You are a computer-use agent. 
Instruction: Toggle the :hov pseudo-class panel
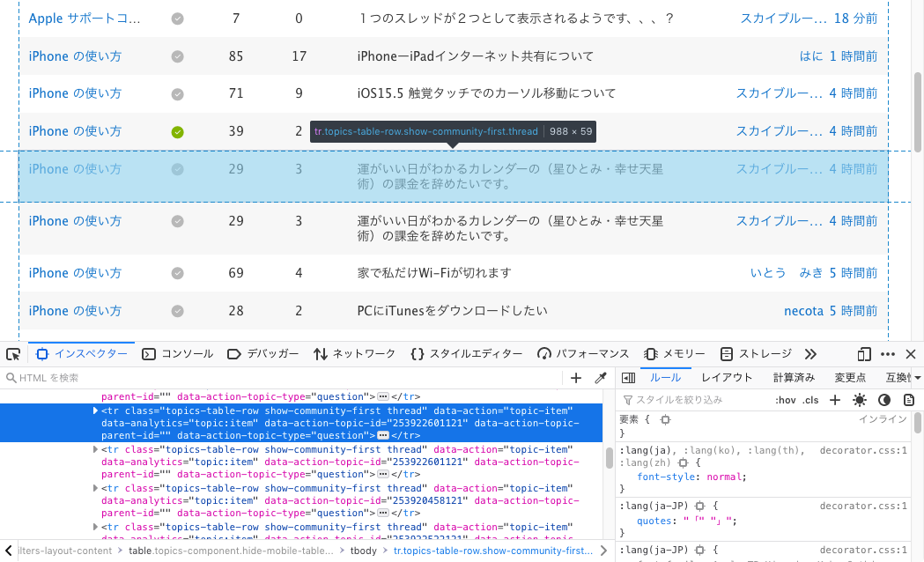(786, 400)
